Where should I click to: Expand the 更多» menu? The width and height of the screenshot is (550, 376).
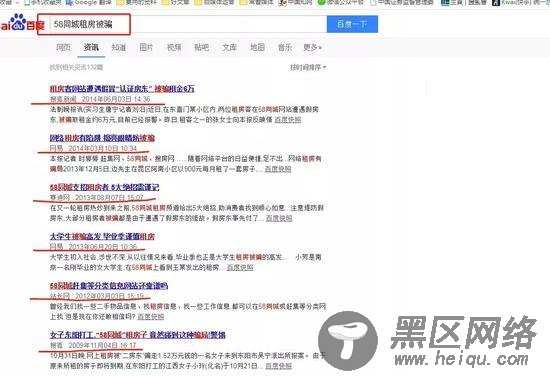coord(313,47)
